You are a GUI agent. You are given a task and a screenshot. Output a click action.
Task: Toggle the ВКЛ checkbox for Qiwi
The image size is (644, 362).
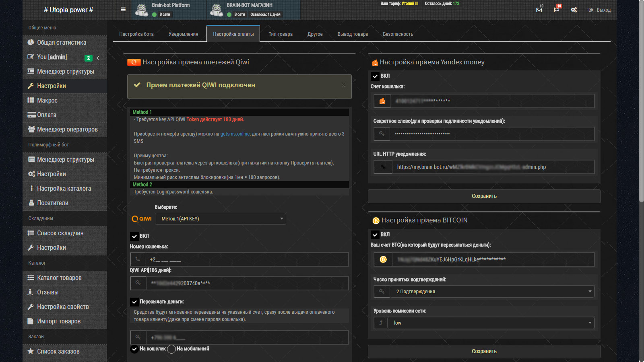click(134, 236)
